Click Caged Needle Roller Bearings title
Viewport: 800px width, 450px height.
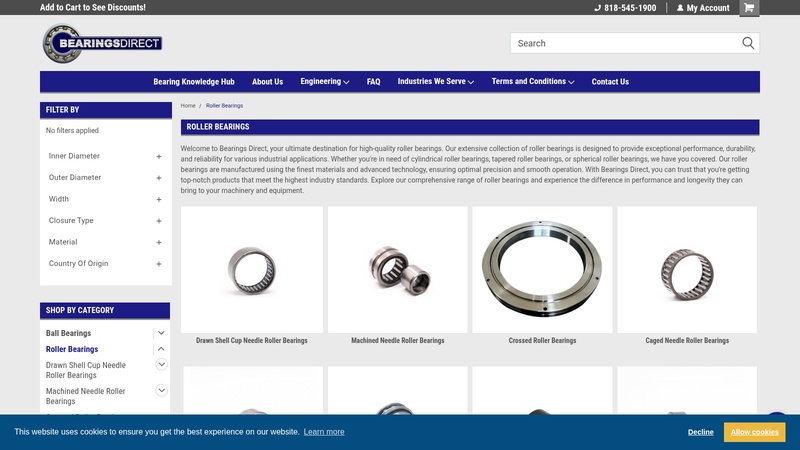tap(687, 340)
